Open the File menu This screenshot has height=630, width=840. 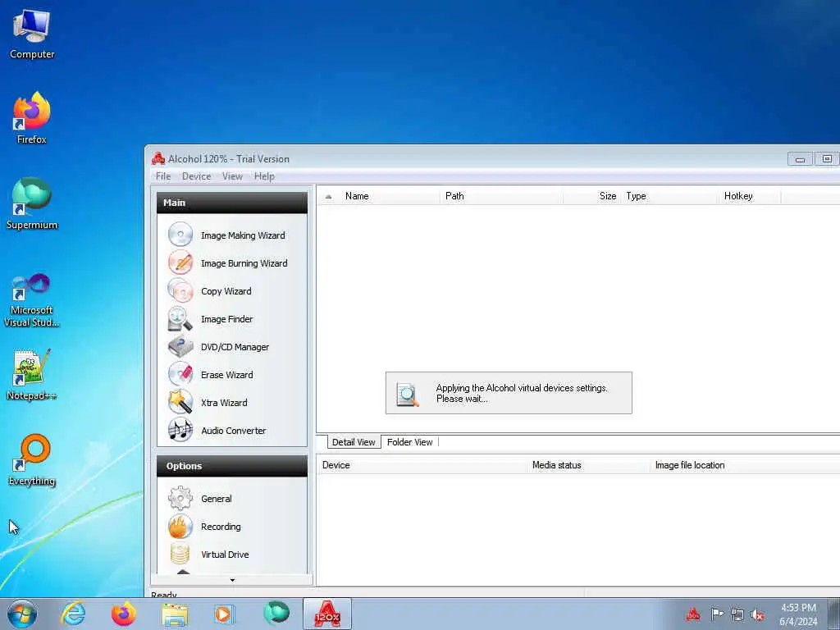(x=163, y=176)
